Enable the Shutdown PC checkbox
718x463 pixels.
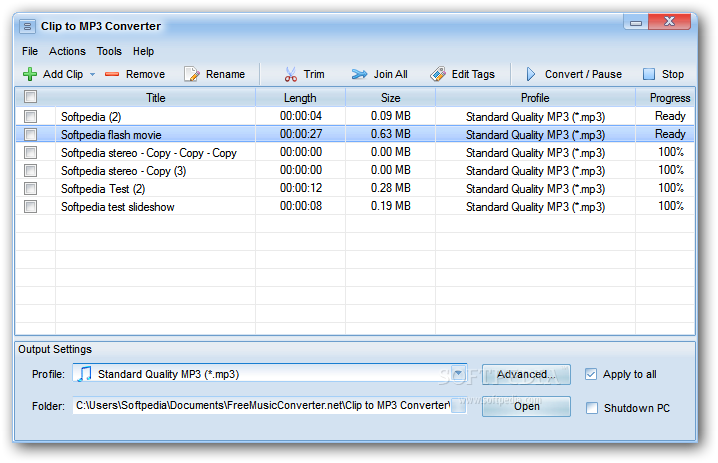[x=592, y=408]
